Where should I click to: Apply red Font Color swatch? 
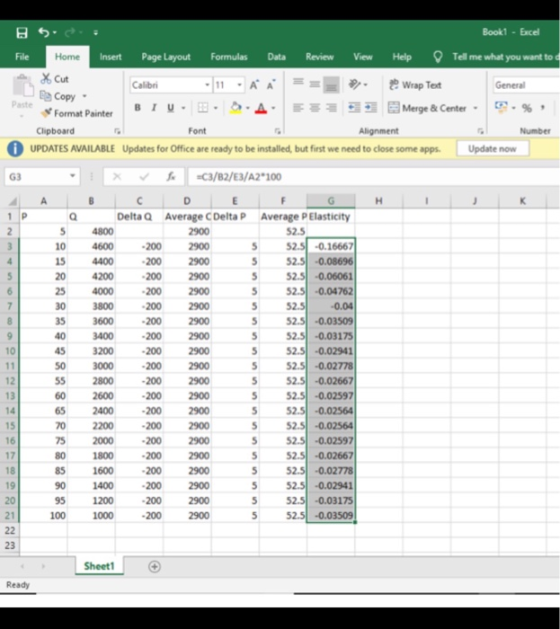click(261, 108)
